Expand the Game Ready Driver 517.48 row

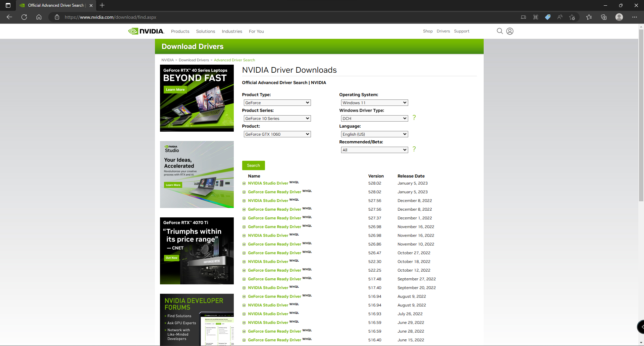(244, 279)
